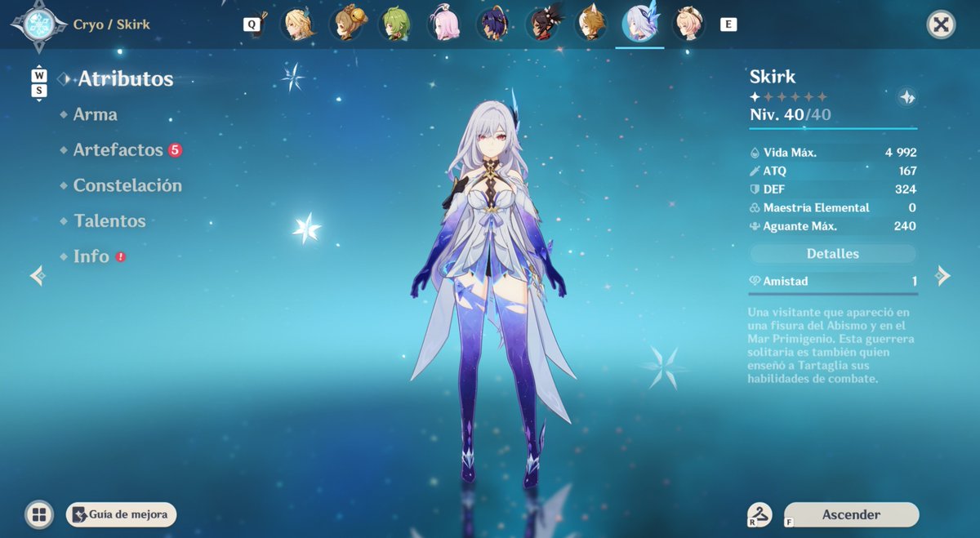Image resolution: width=980 pixels, height=538 pixels.
Task: Click the Ascender button
Action: tap(851, 514)
